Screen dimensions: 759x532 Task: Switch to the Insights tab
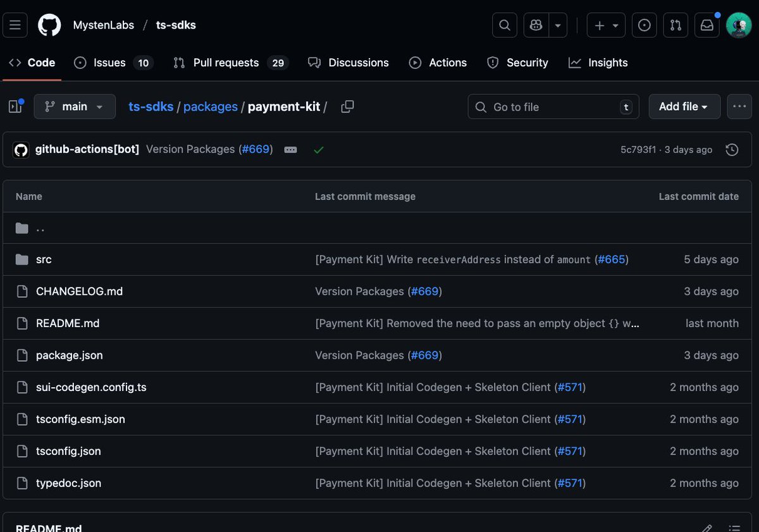pos(598,63)
